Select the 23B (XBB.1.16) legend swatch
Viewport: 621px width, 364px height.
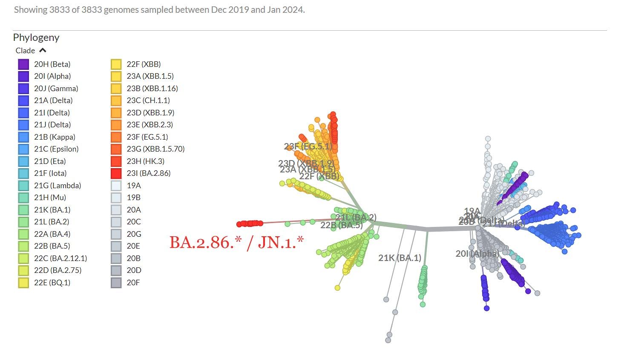point(116,89)
